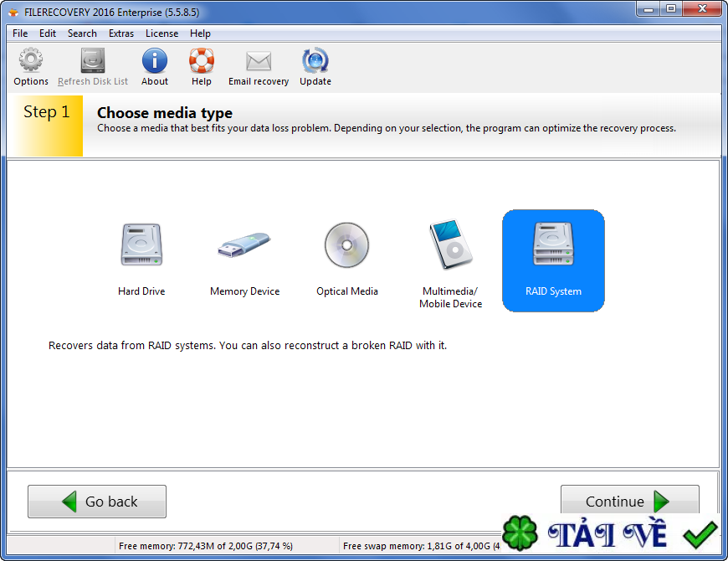Screen dimensions: 728x561
Task: Maximize the FILERECOVERY window
Action: click(x=671, y=9)
